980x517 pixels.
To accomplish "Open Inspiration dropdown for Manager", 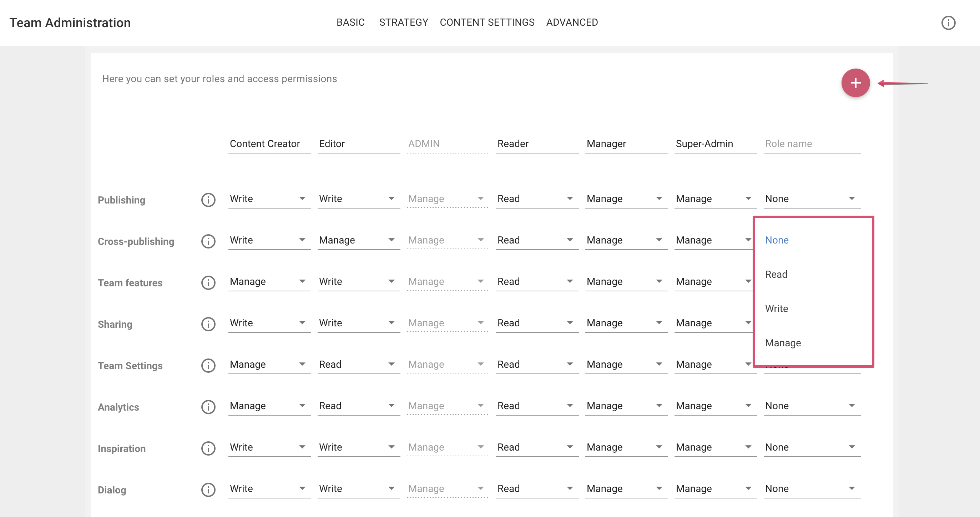I will coord(626,447).
